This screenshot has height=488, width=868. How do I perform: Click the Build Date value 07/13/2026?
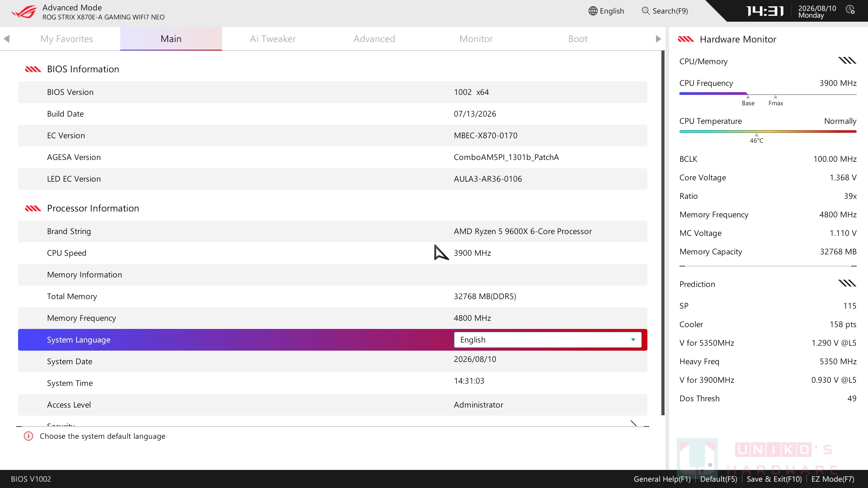pos(475,114)
